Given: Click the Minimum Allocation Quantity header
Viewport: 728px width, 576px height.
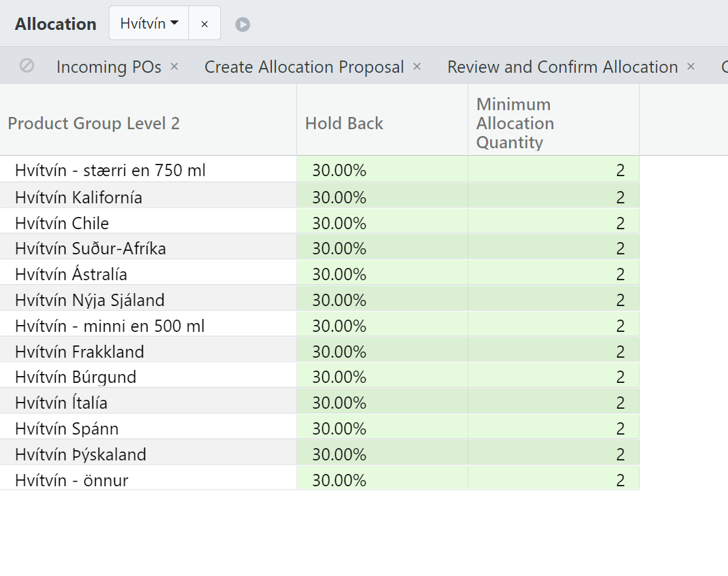Looking at the screenshot, I should [x=515, y=123].
